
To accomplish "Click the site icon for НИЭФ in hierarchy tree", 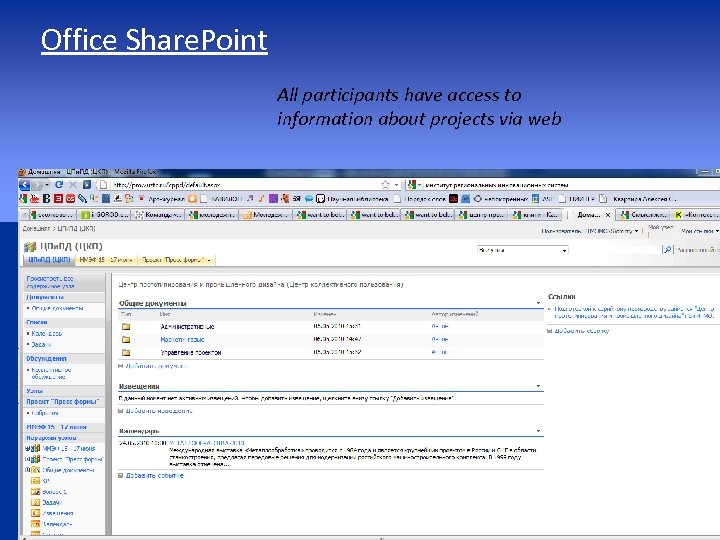I will point(35,448).
